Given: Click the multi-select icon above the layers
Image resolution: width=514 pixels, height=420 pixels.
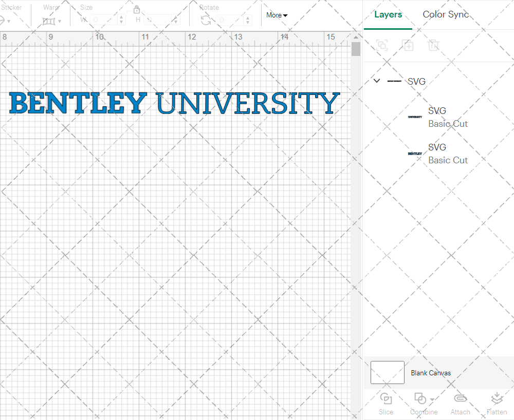Looking at the screenshot, I should click(382, 45).
